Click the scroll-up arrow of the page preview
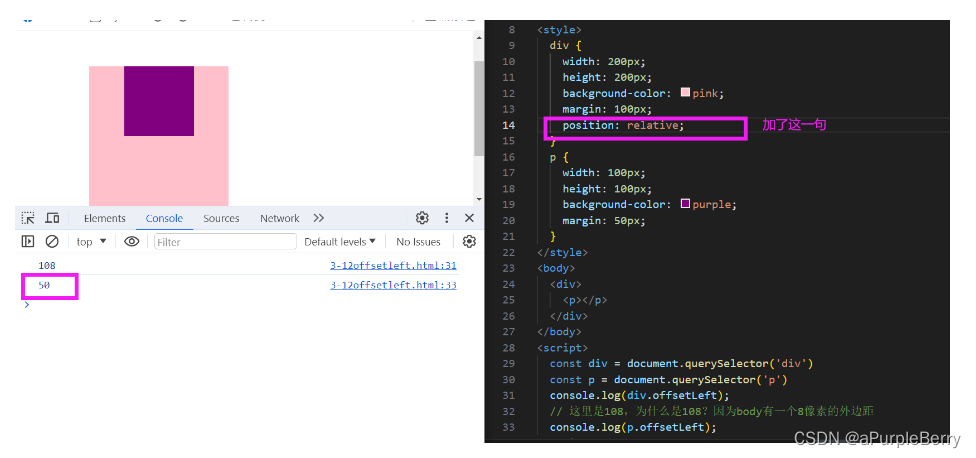 click(x=478, y=37)
